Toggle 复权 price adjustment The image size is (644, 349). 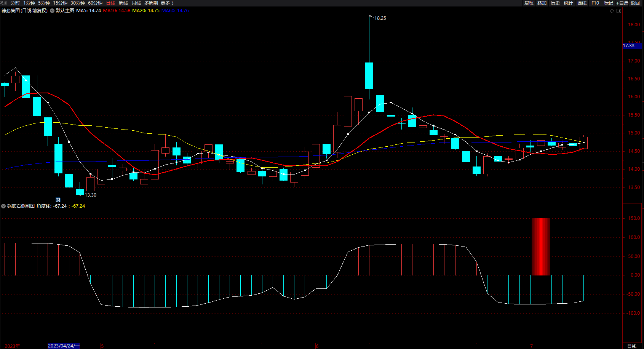click(529, 3)
